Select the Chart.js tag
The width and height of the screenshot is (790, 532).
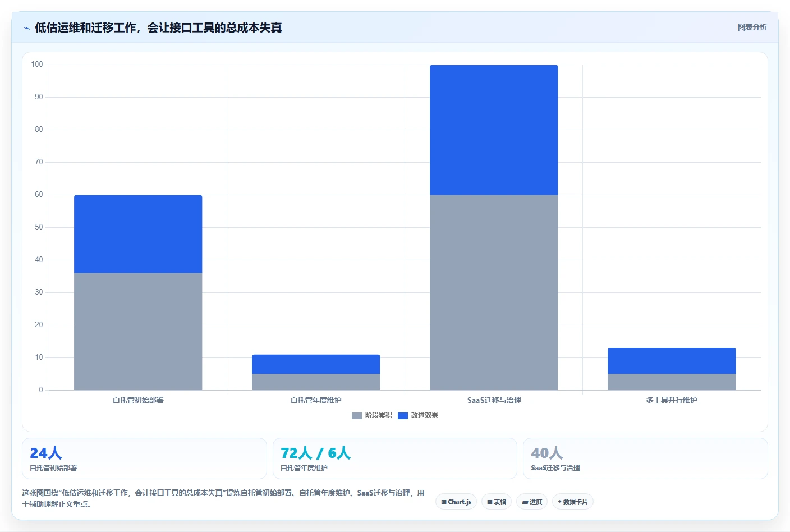coord(456,502)
